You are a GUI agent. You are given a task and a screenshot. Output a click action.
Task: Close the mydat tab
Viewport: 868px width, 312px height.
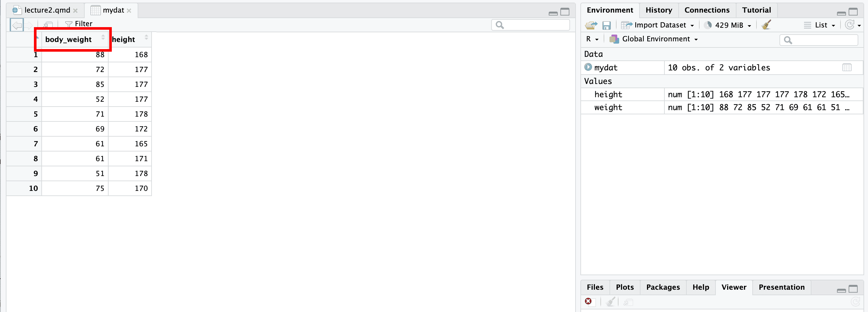point(129,11)
